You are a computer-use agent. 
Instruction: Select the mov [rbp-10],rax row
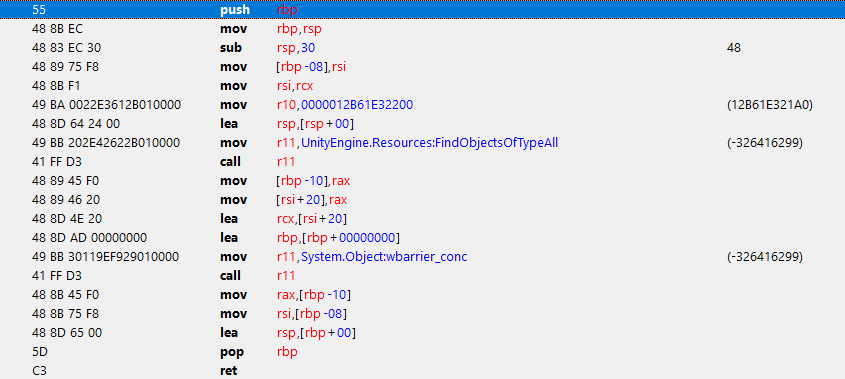pos(422,181)
